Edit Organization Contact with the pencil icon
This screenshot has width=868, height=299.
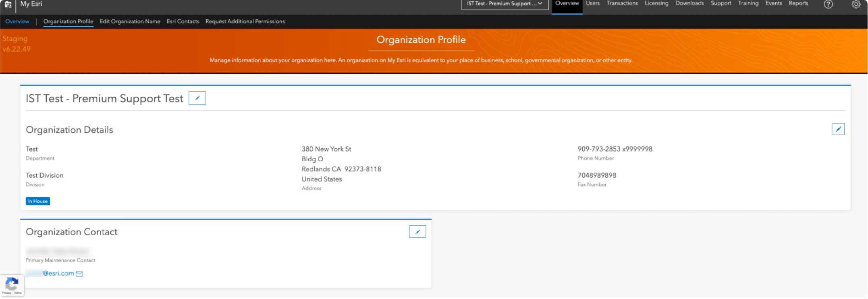[x=417, y=232]
